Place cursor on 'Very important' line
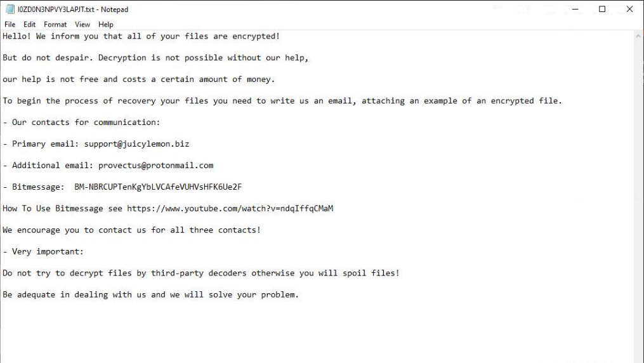This screenshot has width=644, height=363. pos(48,252)
